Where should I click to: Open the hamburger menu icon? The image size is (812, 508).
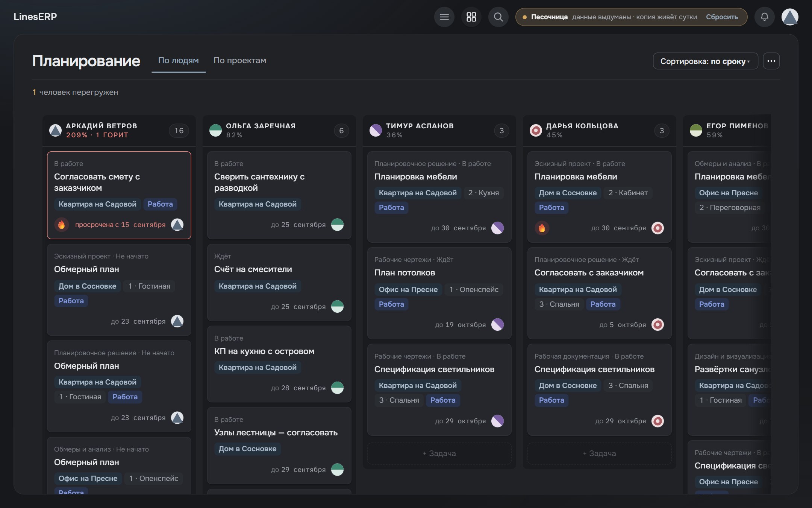tap(444, 17)
